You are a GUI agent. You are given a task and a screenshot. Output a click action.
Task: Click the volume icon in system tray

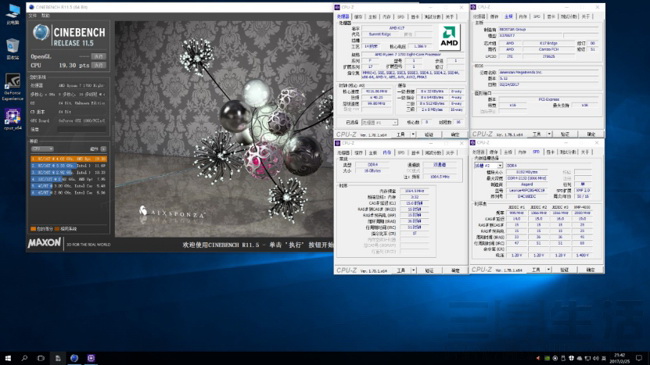click(596, 358)
